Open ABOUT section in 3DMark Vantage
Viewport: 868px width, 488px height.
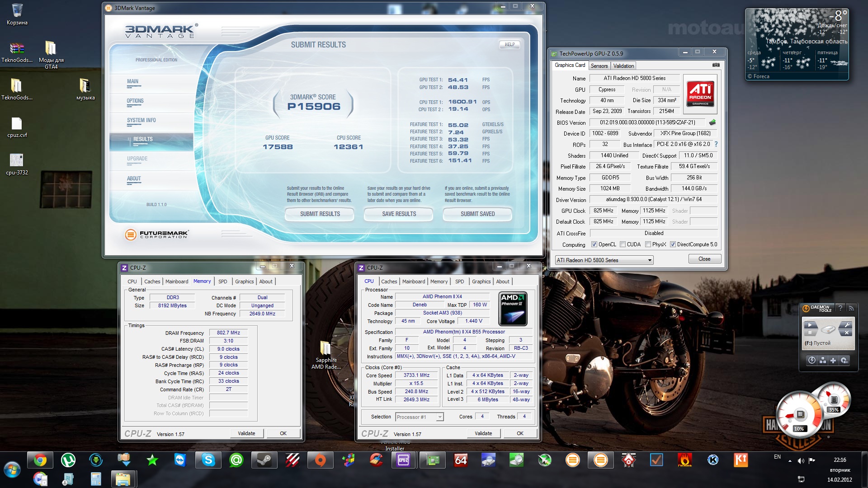134,179
